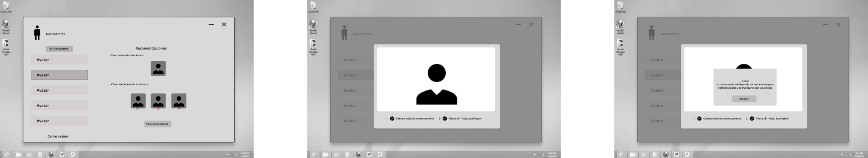Click 'Ahora, dí' check icon in ¡Listo! screen
The width and height of the screenshot is (868, 158).
752,118
